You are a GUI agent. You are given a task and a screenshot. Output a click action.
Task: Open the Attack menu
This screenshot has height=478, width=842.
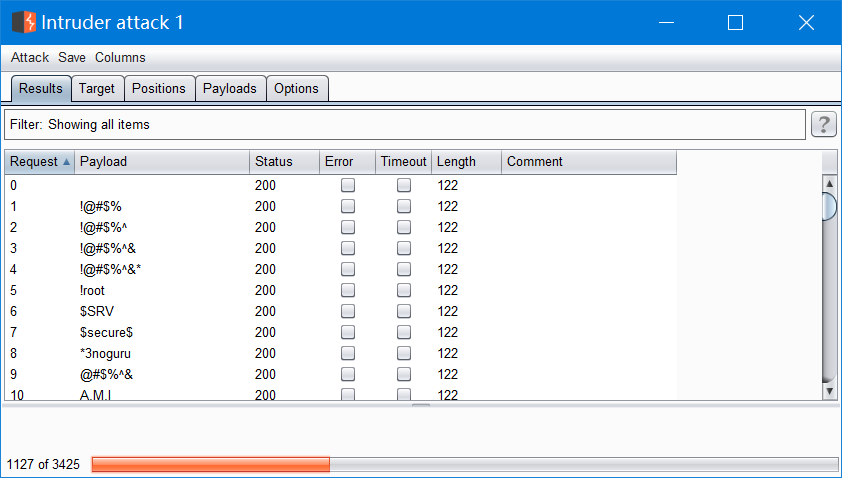[x=30, y=57]
